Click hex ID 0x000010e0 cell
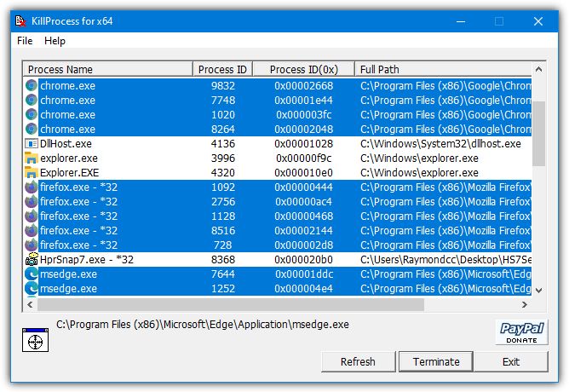 point(304,173)
